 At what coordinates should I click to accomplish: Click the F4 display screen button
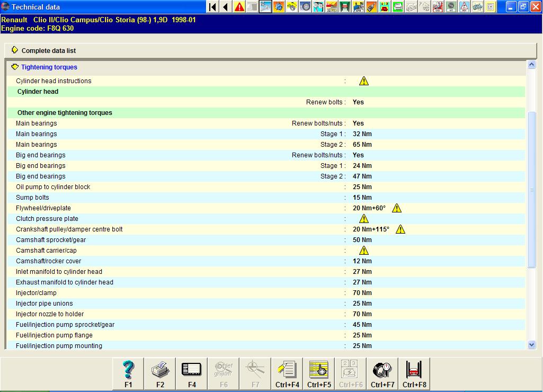(192, 373)
